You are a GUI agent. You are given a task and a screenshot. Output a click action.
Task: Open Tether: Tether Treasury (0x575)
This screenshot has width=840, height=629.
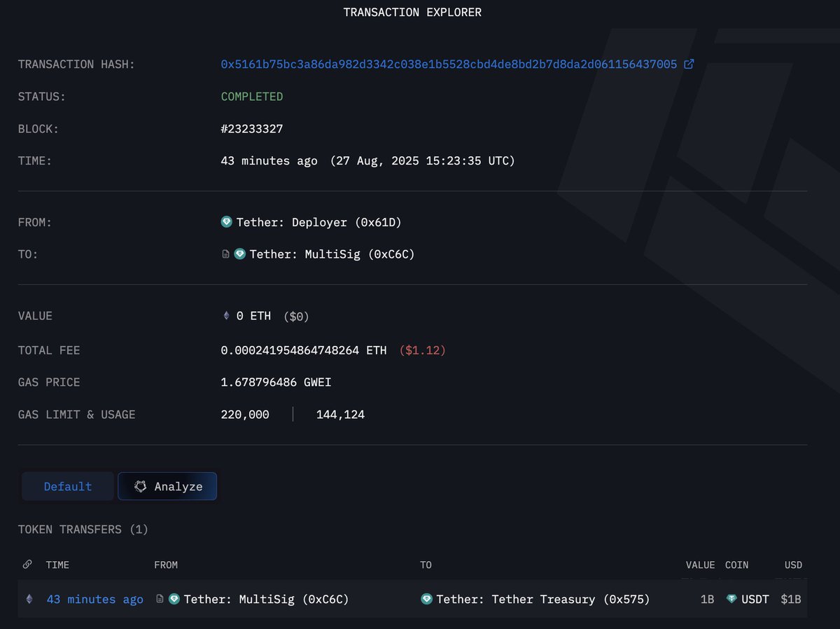point(543,600)
